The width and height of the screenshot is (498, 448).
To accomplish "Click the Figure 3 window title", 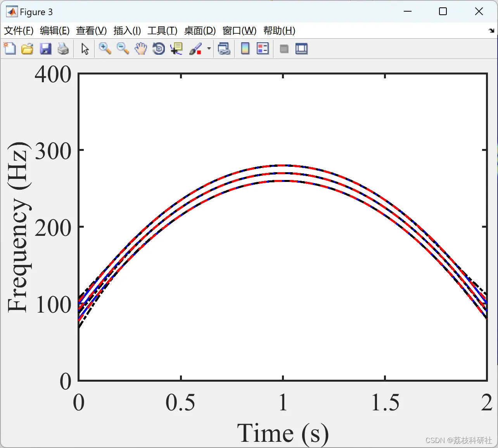I will coord(36,12).
